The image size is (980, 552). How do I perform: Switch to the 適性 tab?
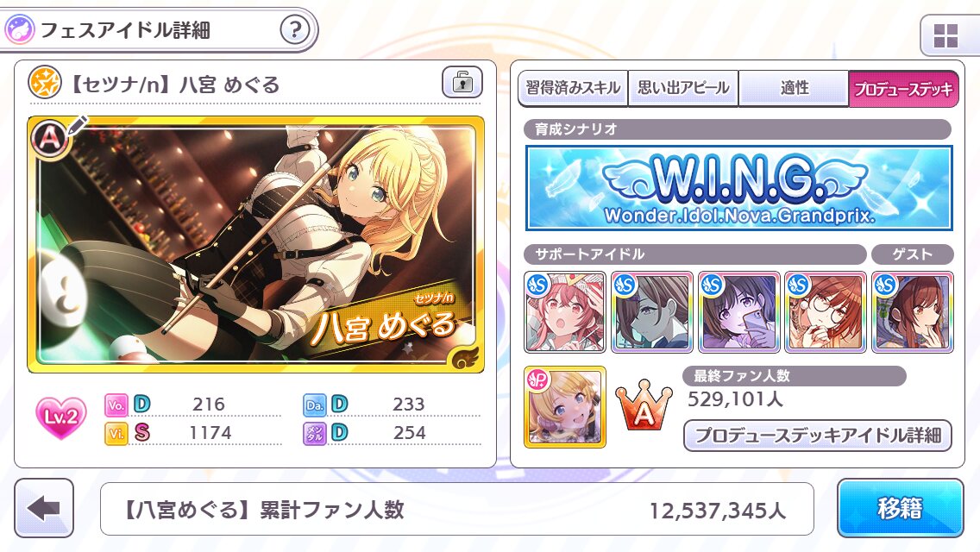click(794, 88)
